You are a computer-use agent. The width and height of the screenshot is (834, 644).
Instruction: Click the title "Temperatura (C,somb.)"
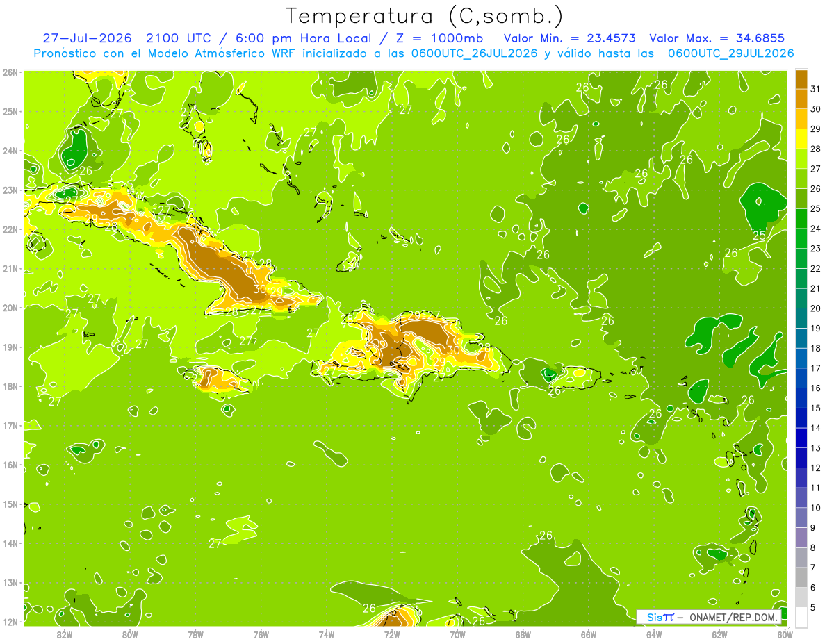pyautogui.click(x=425, y=16)
